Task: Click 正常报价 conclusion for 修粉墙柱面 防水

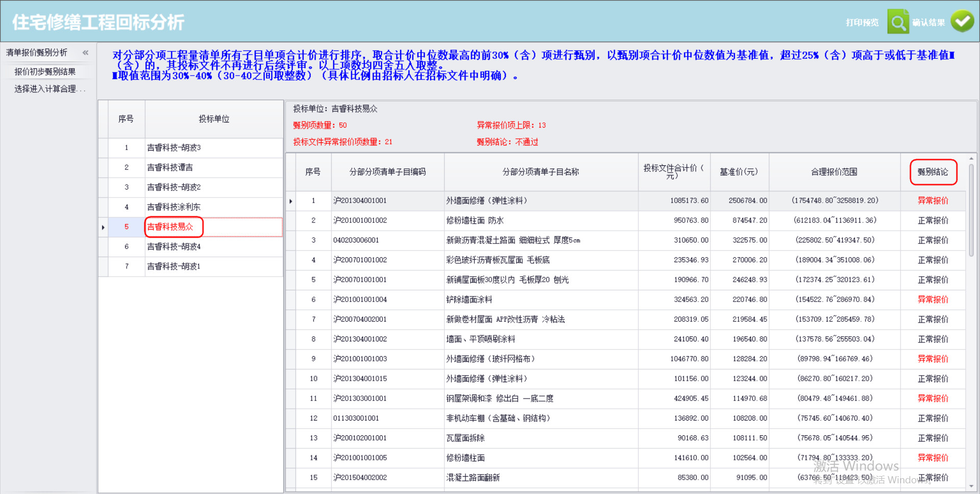Action: pos(933,220)
